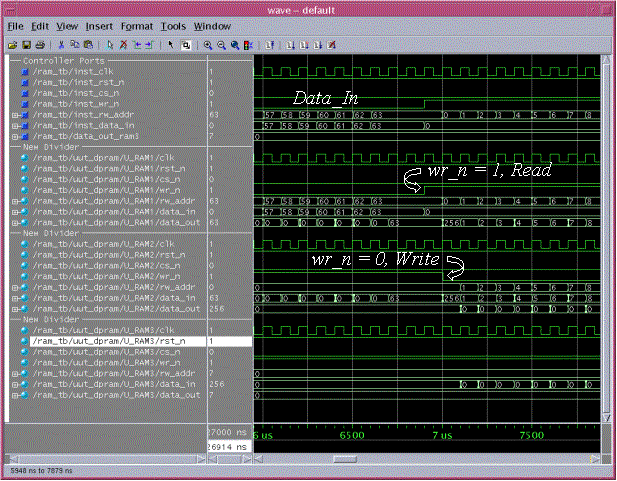This screenshot has width=617, height=481.
Task: Expand U_RAM1/data_out bus signal
Action: point(15,222)
